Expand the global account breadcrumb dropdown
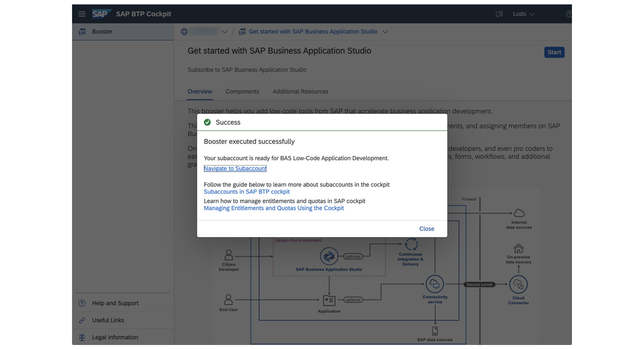This screenshot has width=644, height=349. (225, 32)
